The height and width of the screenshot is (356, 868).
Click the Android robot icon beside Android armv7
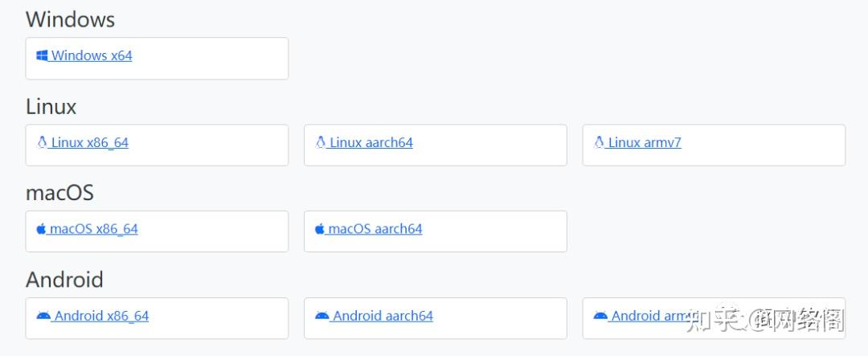coord(600,316)
